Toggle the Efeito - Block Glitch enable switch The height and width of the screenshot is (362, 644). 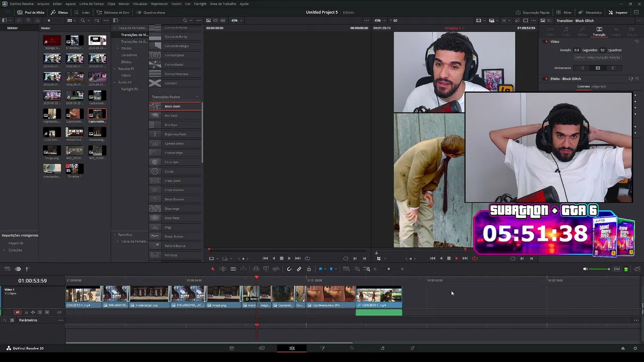coord(546,79)
